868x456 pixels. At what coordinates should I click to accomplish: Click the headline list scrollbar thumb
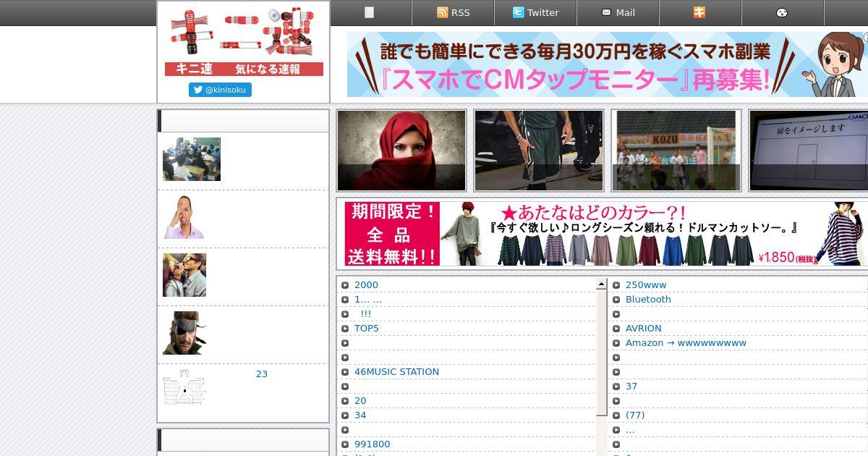coord(601,352)
